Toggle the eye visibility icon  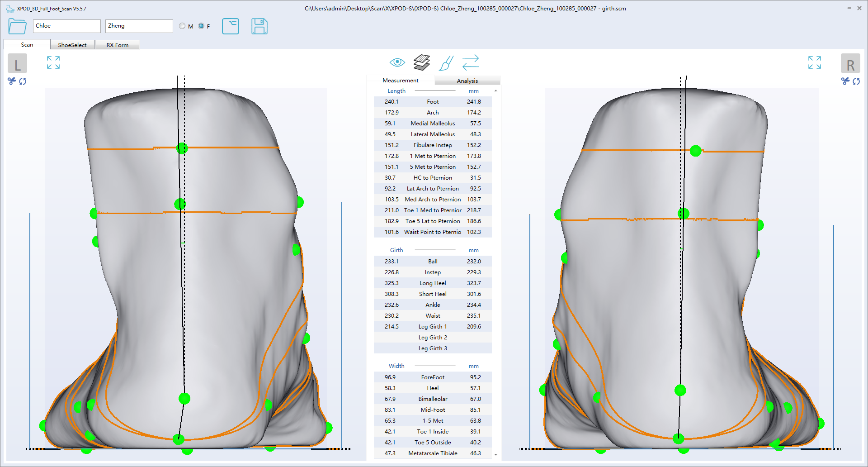[x=397, y=62]
